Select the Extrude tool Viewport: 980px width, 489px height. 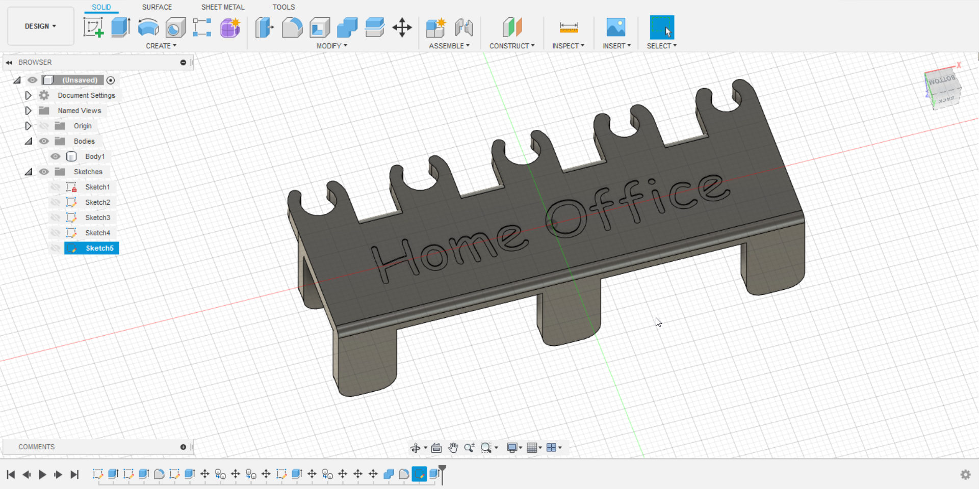[121, 28]
